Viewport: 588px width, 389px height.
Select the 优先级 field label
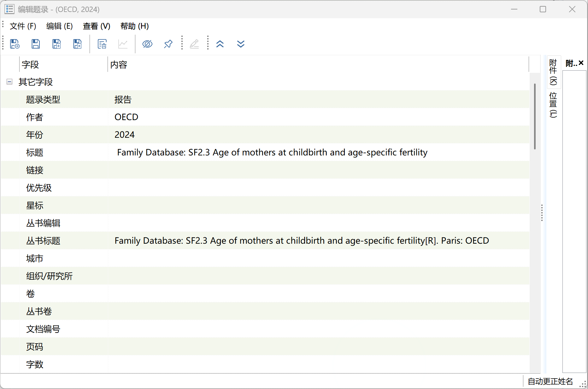39,188
